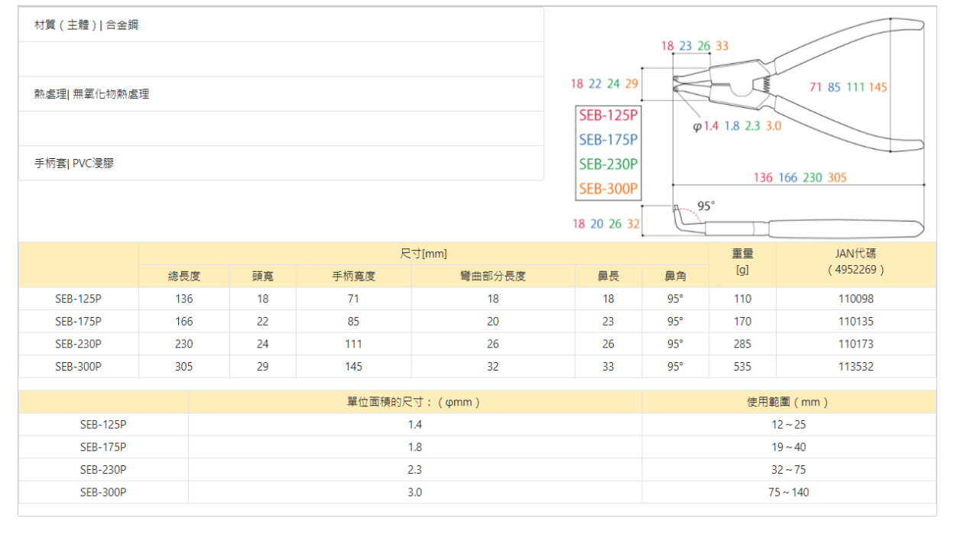Click the top-view pliers illustration
This screenshot has width=980, height=541.
[799, 86]
